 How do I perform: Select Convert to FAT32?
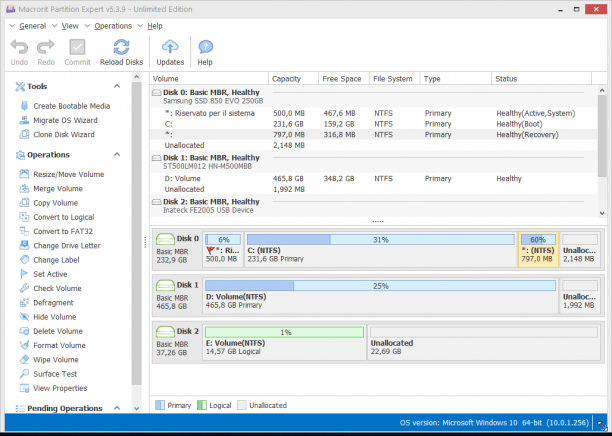coord(56,231)
